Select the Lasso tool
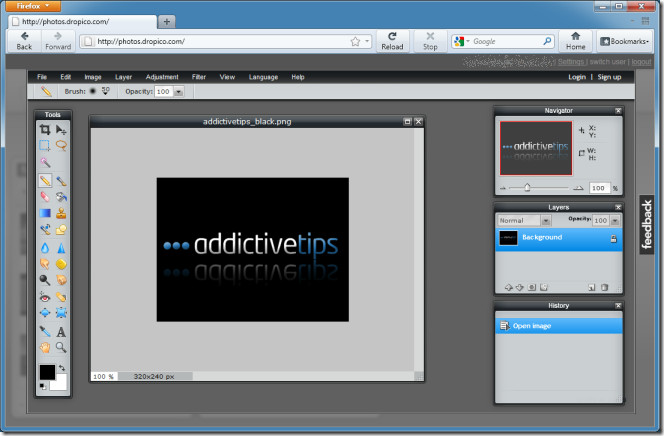Viewport: 664px width, 436px height. coord(61,146)
